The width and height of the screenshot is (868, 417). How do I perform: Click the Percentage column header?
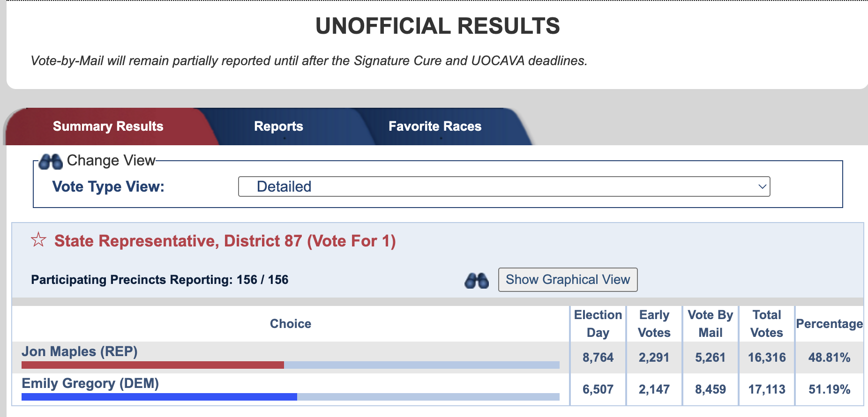(x=829, y=324)
